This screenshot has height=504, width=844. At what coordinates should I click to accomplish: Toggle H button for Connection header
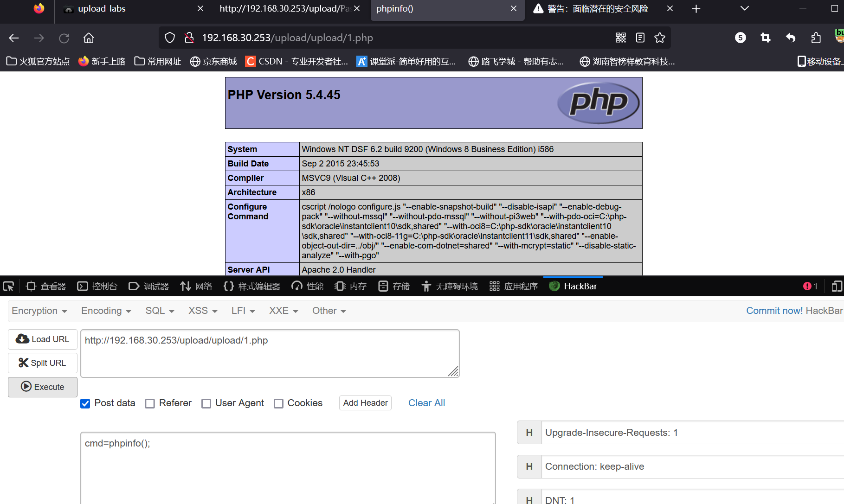pyautogui.click(x=529, y=466)
